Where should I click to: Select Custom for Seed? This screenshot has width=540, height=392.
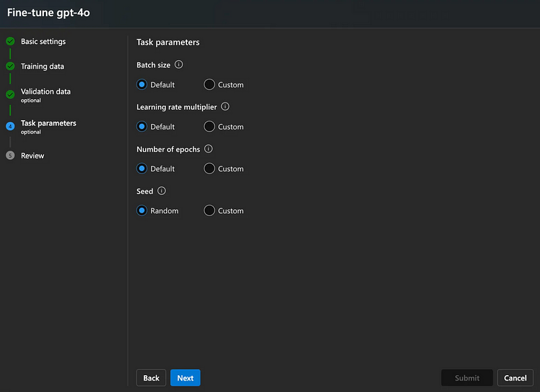pyautogui.click(x=209, y=211)
